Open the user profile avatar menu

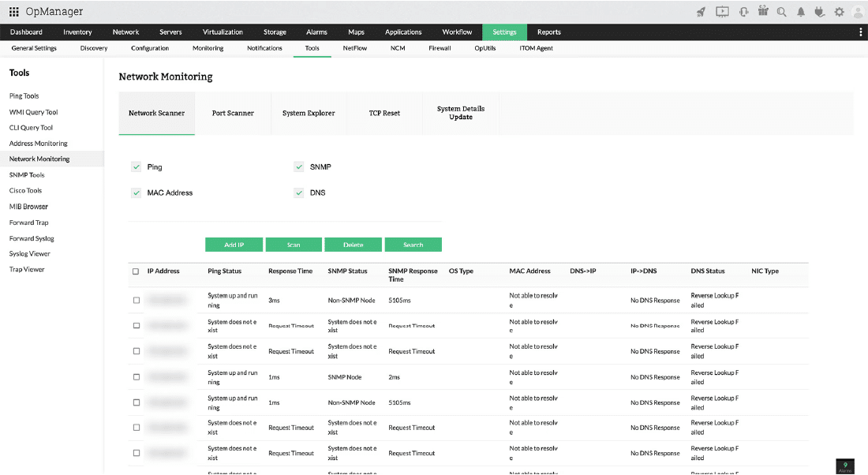(x=858, y=12)
